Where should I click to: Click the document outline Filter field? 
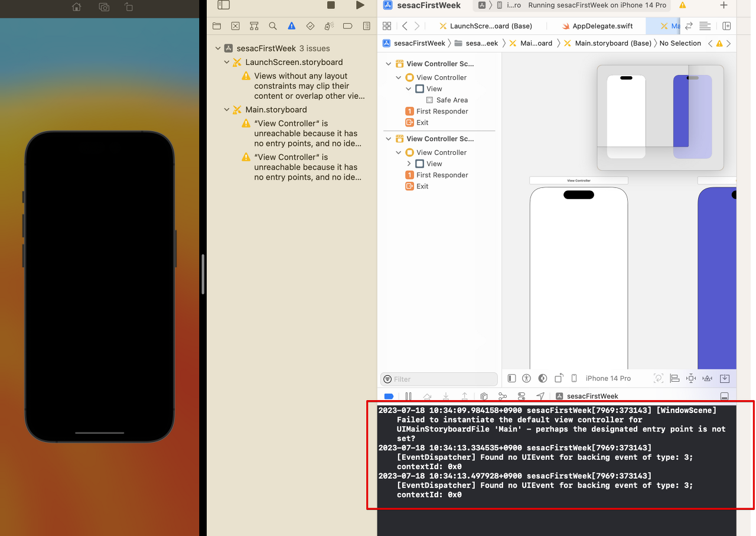coord(439,379)
